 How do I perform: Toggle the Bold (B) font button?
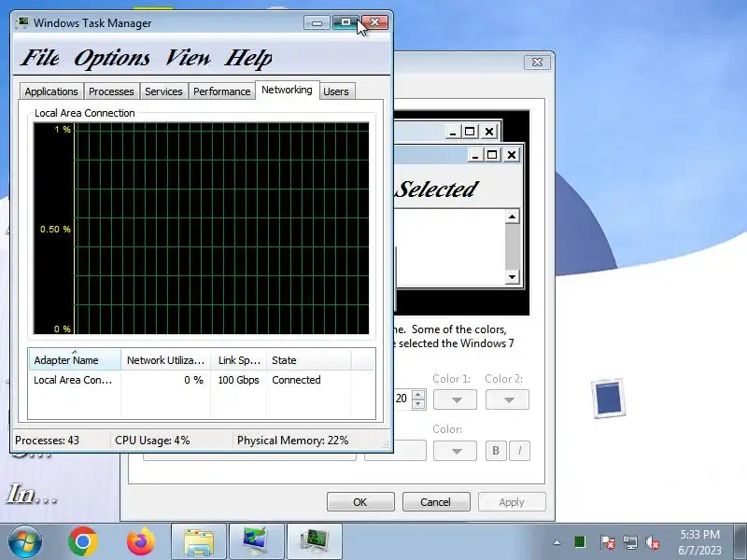coord(496,451)
